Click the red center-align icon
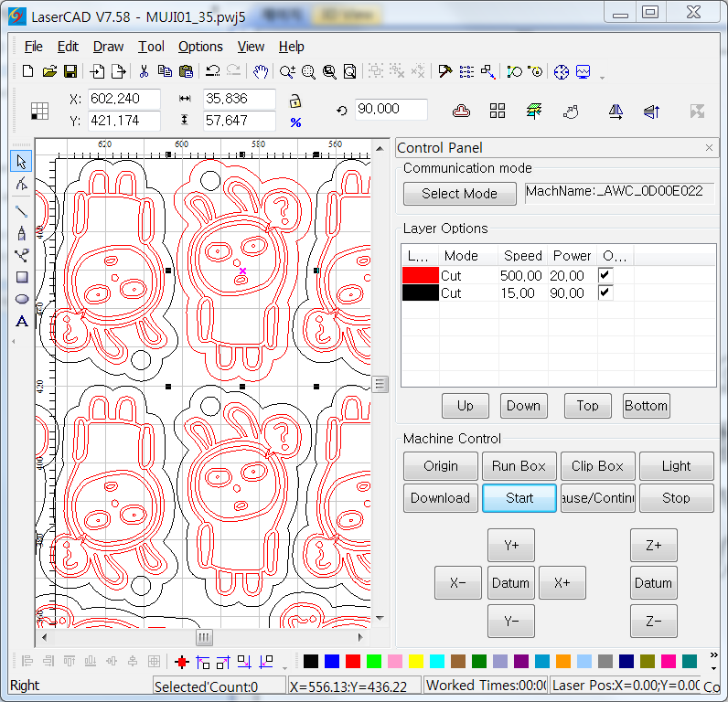Image resolution: width=728 pixels, height=702 pixels. point(181,662)
